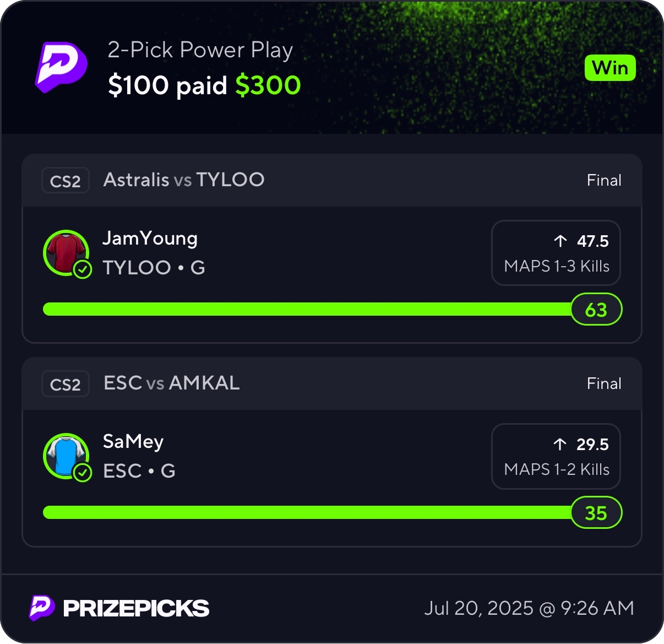
Task: Click the CS2 tag for ESC vs AMKAL
Action: pos(65,384)
